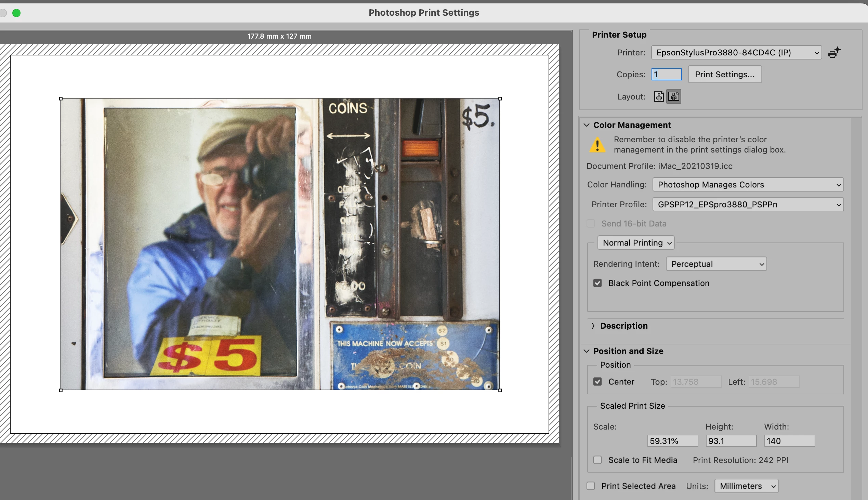Open the Units Millimeters dropdown
Screen dimensions: 868x500
point(746,486)
